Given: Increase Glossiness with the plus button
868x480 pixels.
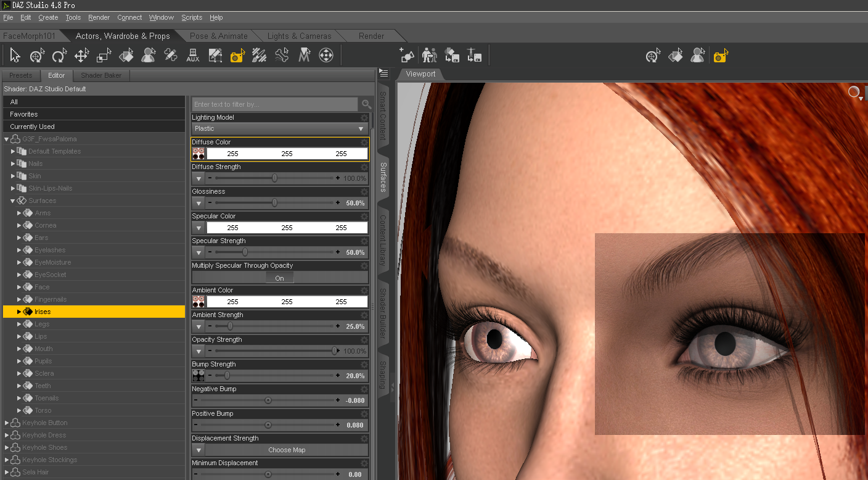Looking at the screenshot, I should click(338, 203).
